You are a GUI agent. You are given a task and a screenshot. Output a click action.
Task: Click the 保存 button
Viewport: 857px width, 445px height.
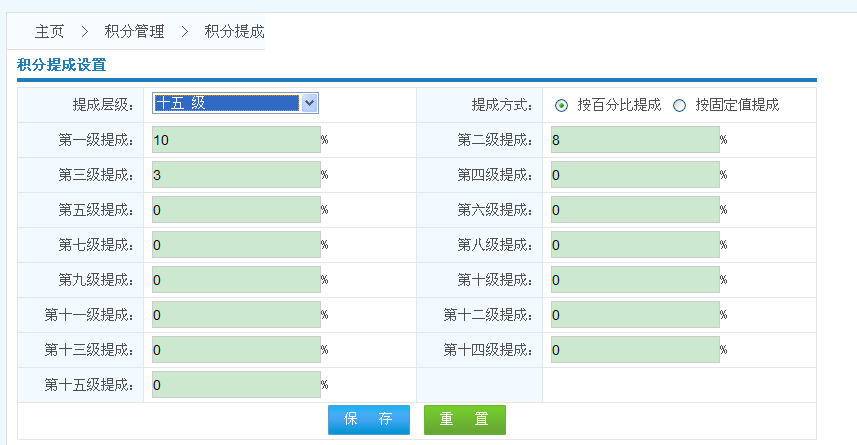click(369, 419)
